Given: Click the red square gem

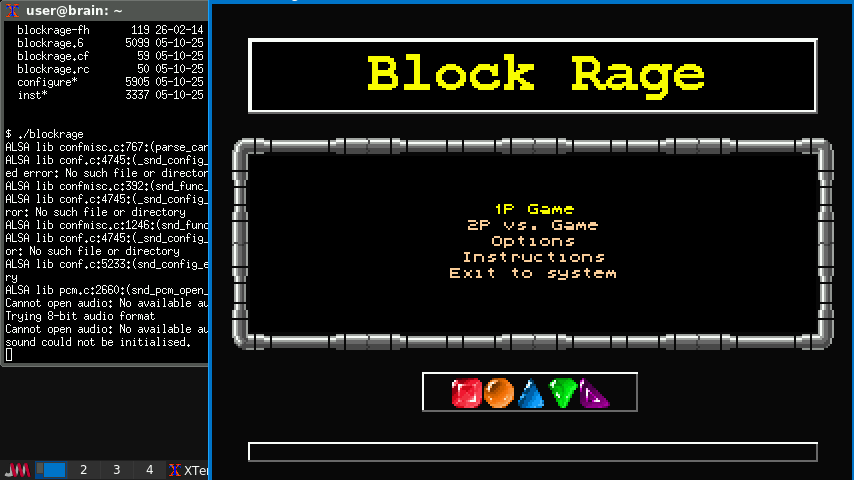Looking at the screenshot, I should click(x=466, y=393).
